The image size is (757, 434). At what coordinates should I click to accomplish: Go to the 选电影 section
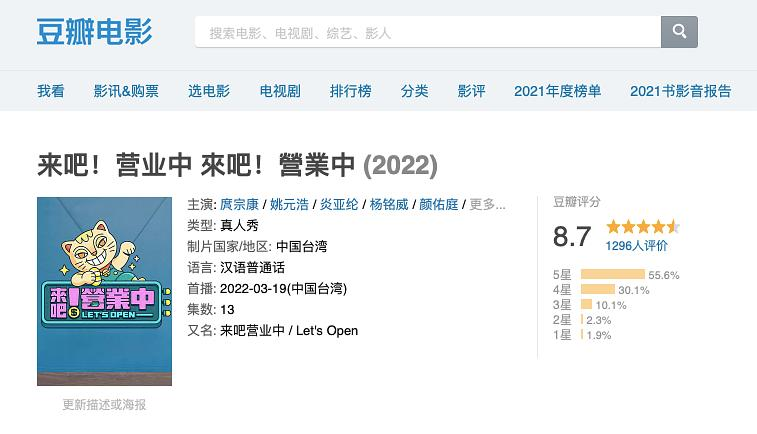[x=209, y=91]
